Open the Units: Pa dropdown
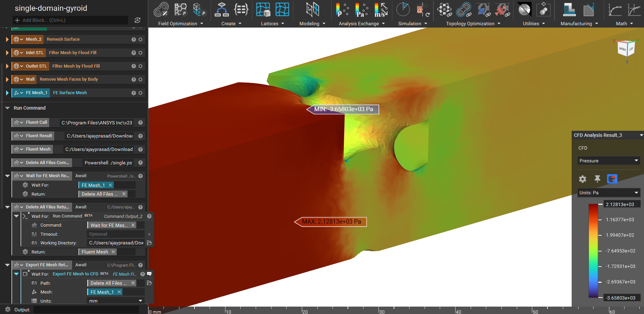 (x=608, y=193)
